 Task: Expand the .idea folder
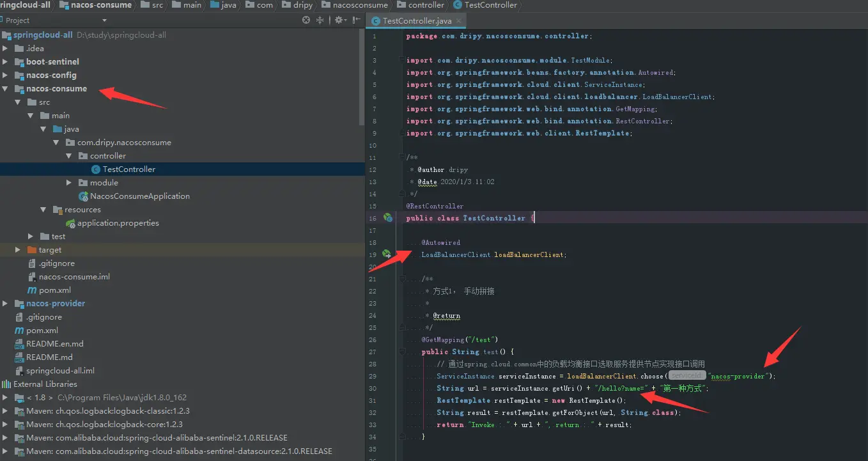pos(5,49)
